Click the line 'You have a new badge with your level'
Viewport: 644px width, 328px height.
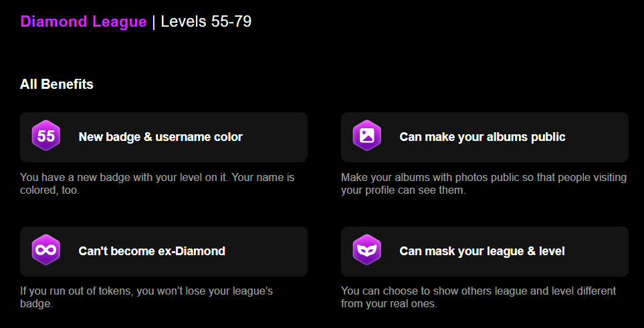point(157,178)
